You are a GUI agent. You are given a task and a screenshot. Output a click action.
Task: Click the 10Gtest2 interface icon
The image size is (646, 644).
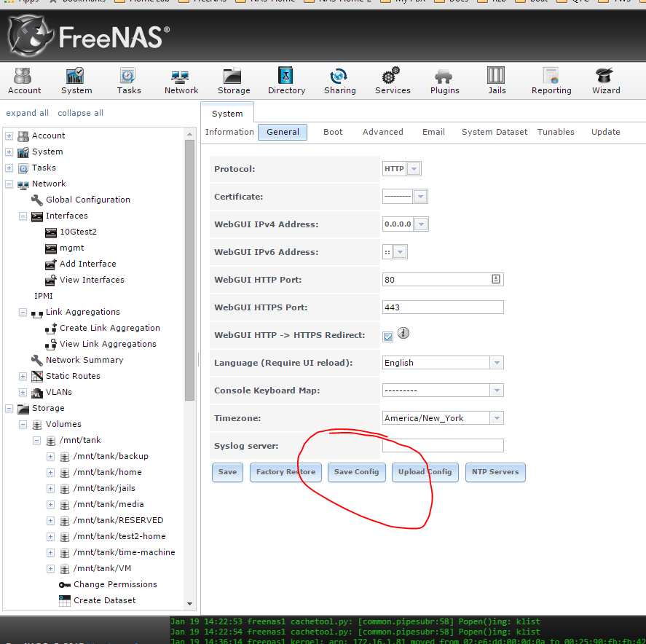(51, 232)
